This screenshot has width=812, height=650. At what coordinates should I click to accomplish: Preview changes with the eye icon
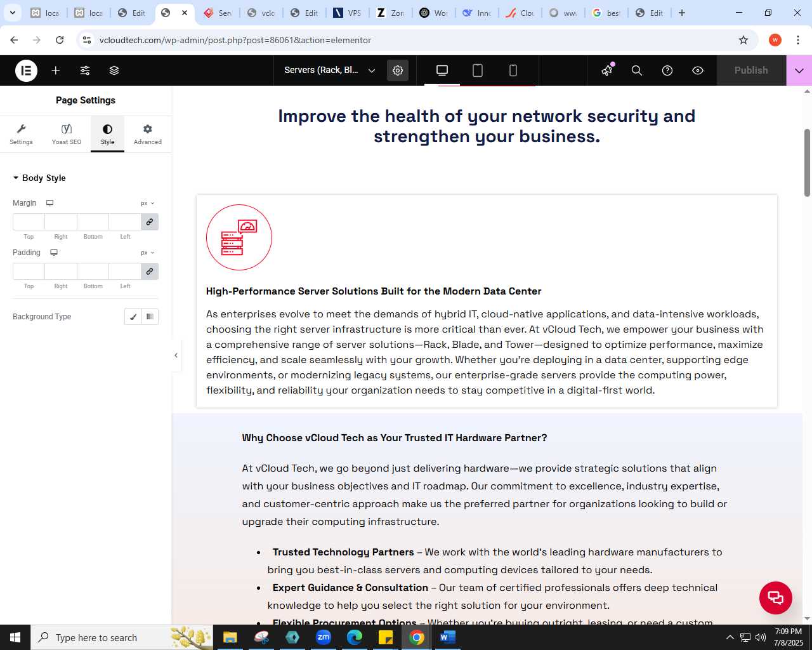698,70
